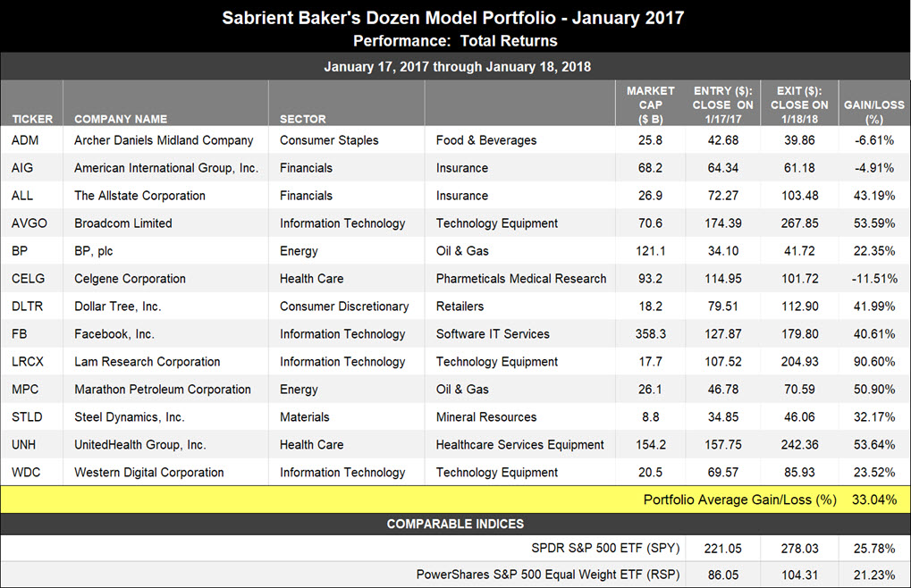The height and width of the screenshot is (588, 911).
Task: Click PowerShares S&P 500 Equal Weight ETF label
Action: point(548,575)
